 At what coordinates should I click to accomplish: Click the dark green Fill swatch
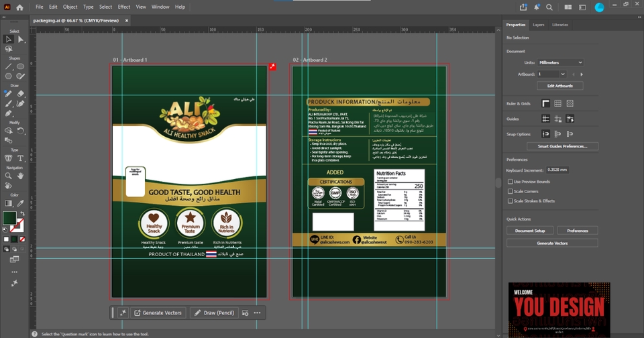pos(9,218)
